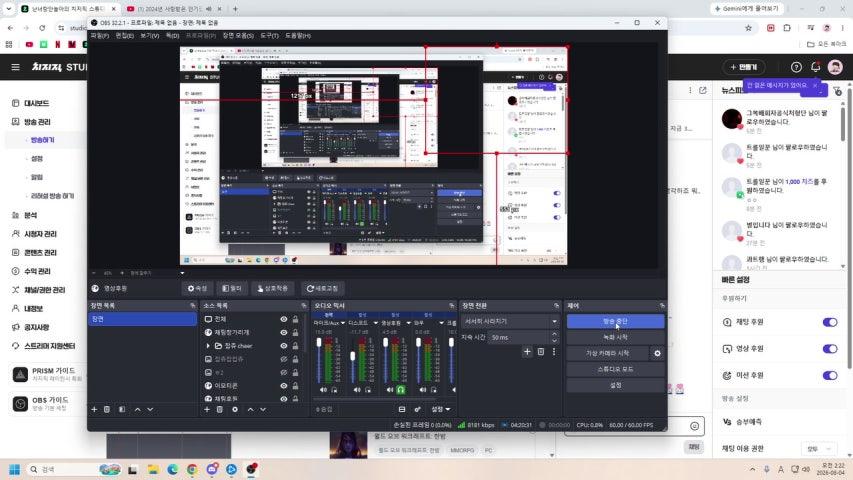Viewport: 853px width, 480px height.
Task: Adjust the 디스코드 volume fader
Action: 353,356
